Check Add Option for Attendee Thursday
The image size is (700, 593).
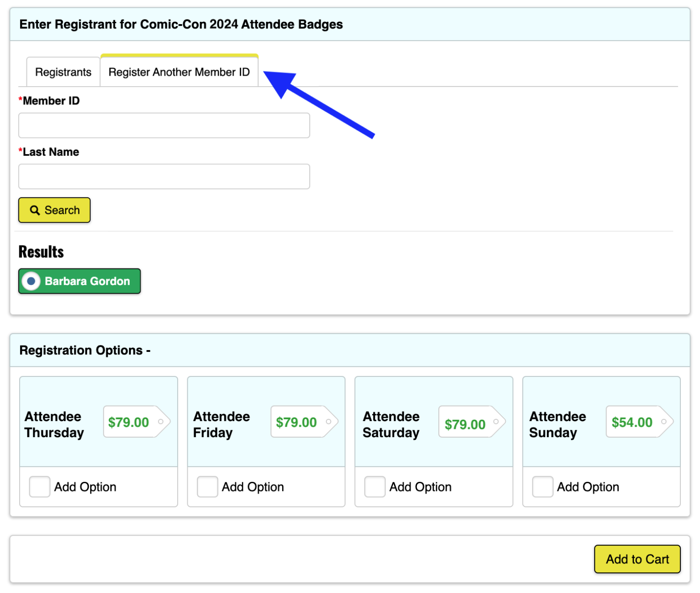click(x=40, y=487)
